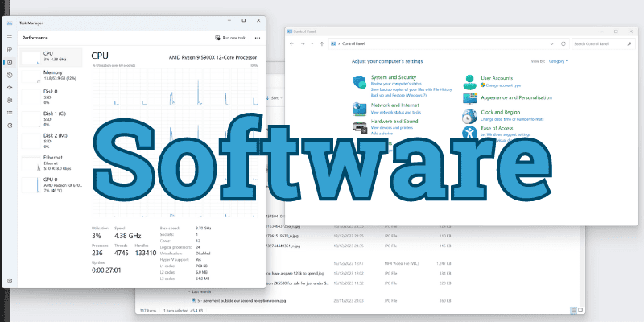Open Details page icon in Task Manager sidebar

coord(10,113)
